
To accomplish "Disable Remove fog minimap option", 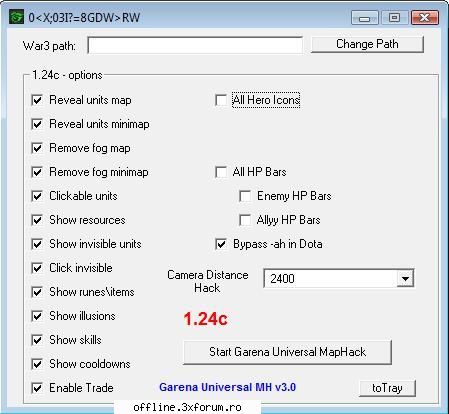I will (37, 172).
